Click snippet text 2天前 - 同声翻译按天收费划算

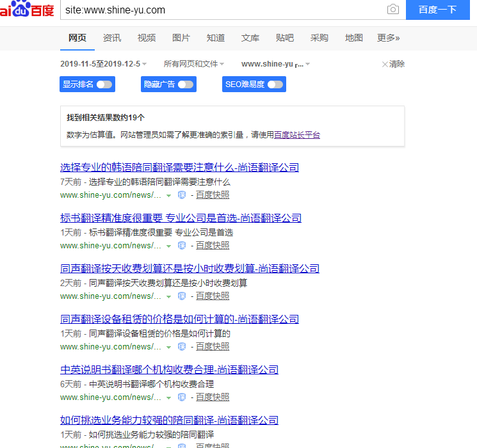(154, 283)
